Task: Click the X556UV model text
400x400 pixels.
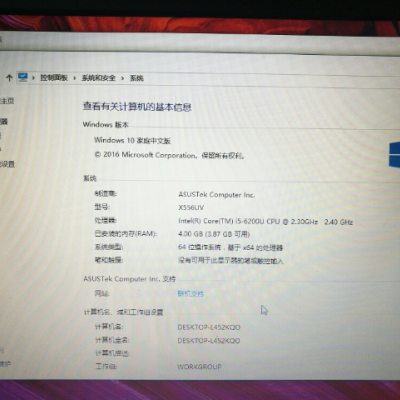Action: (191, 208)
